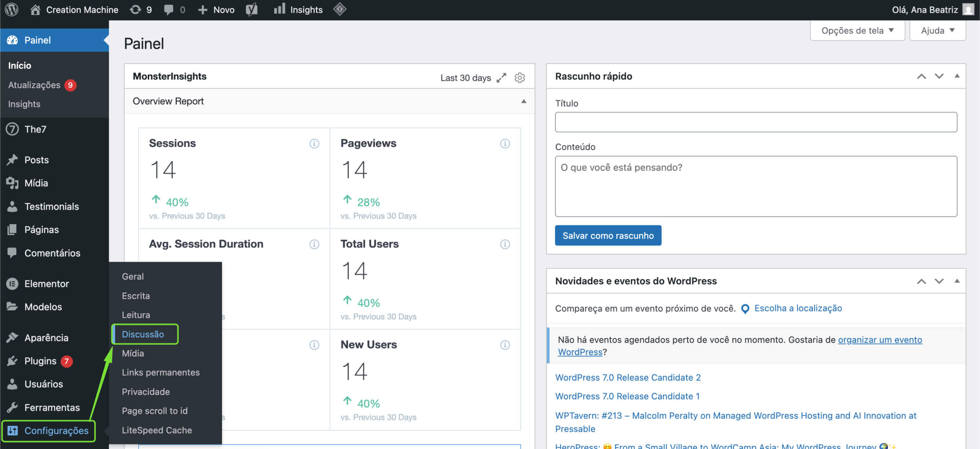Open Geral settings submenu item
This screenshot has width=980, height=449.
pos(133,277)
